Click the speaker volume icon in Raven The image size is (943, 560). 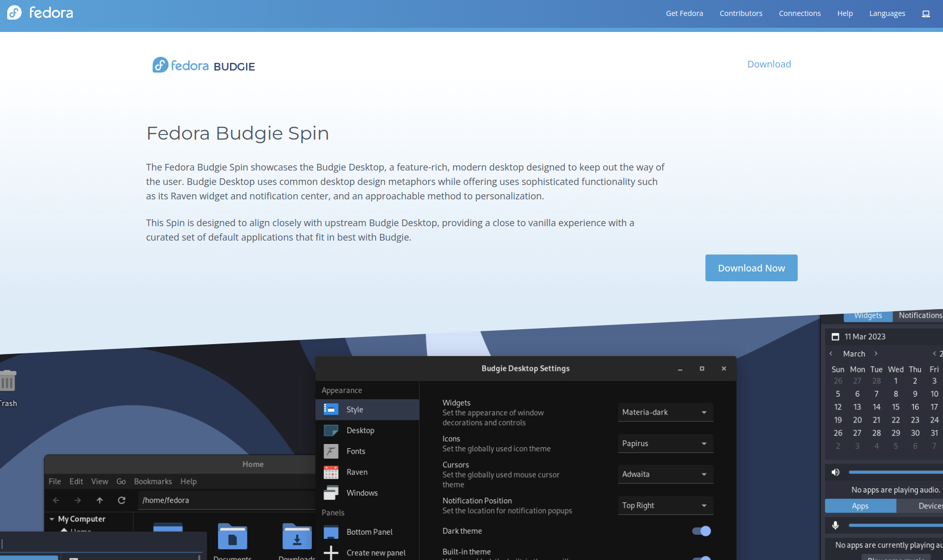click(835, 472)
